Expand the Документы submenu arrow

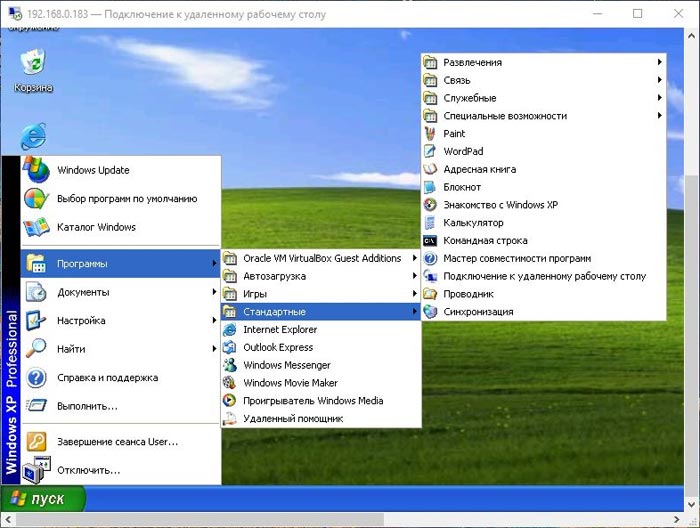tap(214, 292)
